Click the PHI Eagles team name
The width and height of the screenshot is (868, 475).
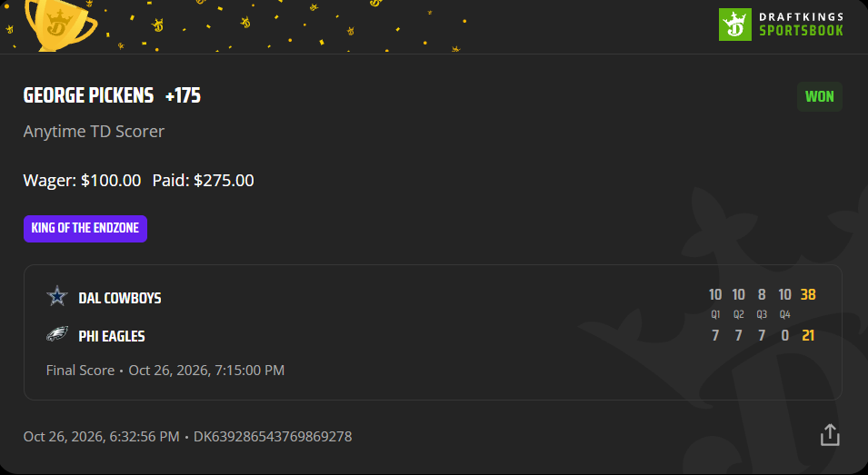(x=112, y=336)
